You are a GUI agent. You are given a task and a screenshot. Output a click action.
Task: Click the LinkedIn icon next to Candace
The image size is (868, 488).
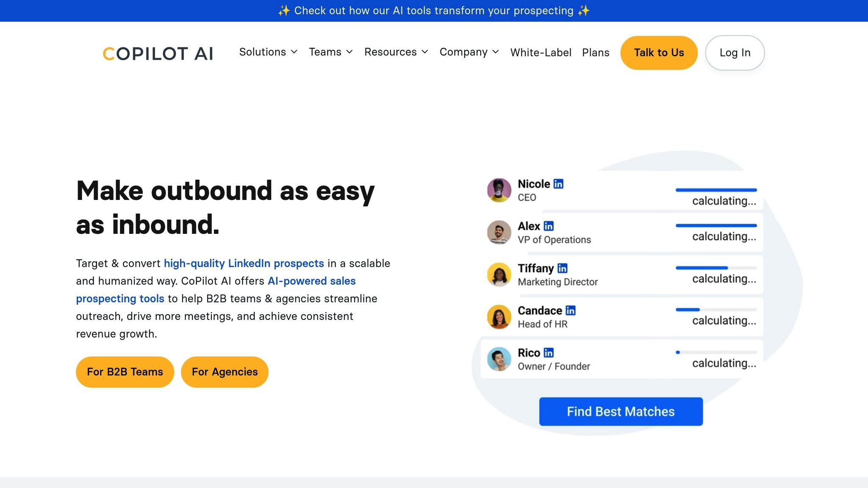[x=570, y=311]
